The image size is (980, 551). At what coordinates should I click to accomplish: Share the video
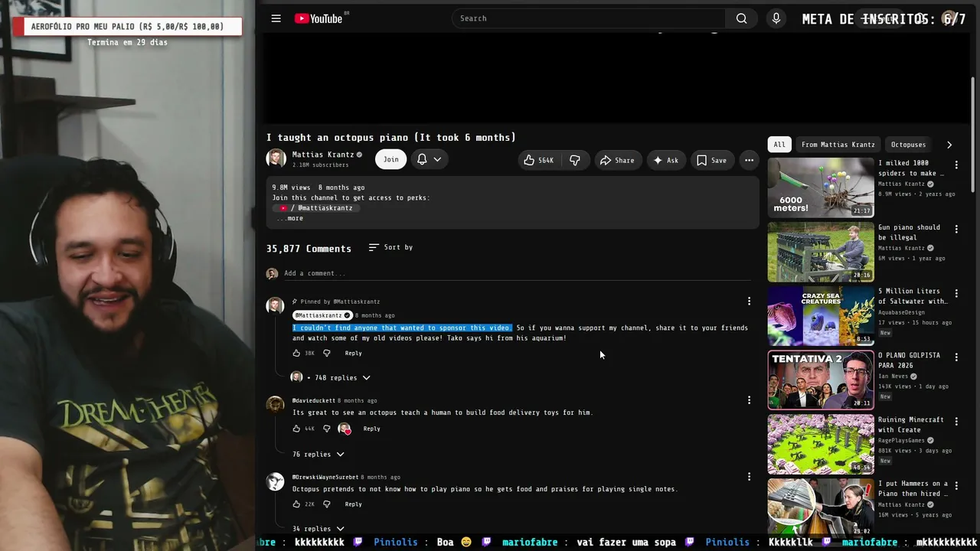pyautogui.click(x=617, y=160)
